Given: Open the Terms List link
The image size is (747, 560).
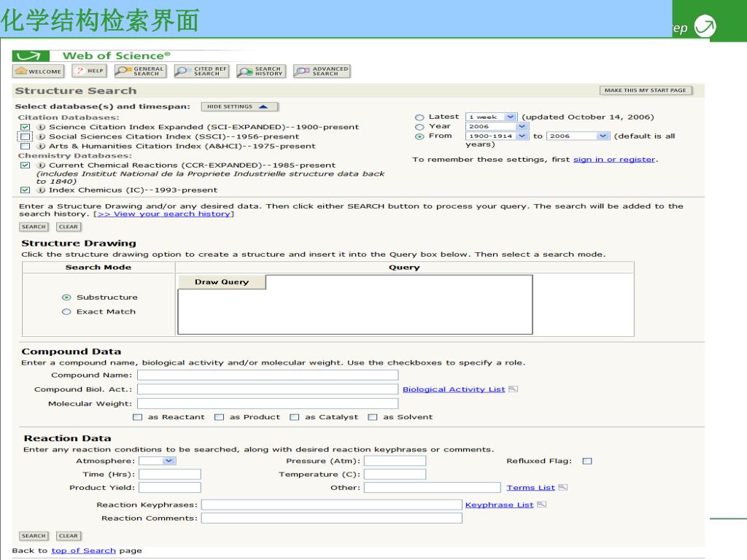Looking at the screenshot, I should 530,487.
